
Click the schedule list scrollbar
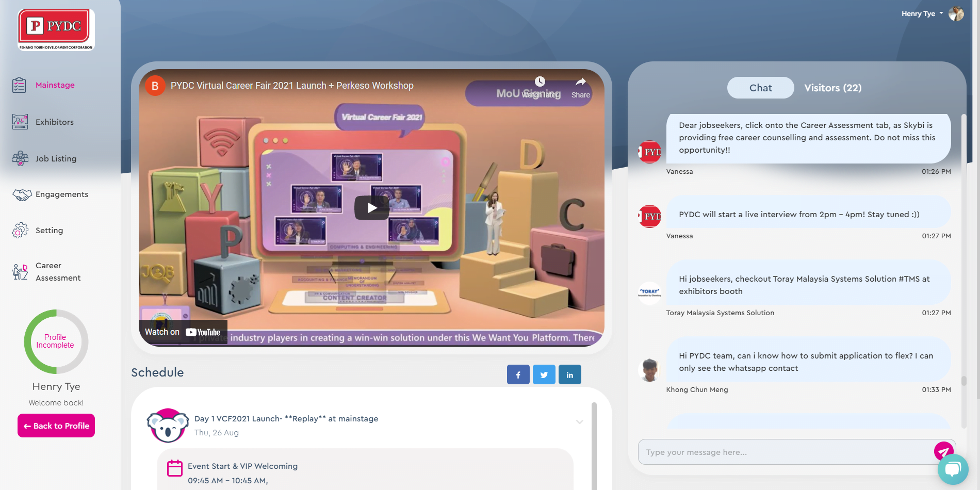click(594, 446)
